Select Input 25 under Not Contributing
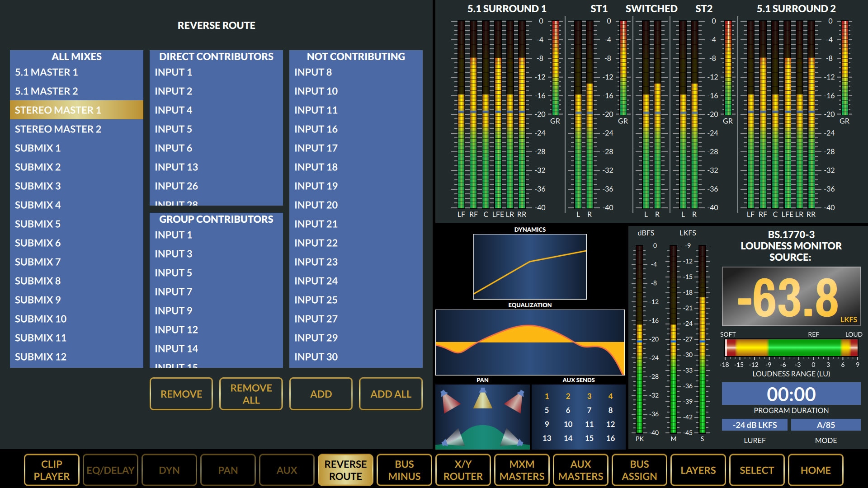Image resolution: width=868 pixels, height=488 pixels. [356, 300]
